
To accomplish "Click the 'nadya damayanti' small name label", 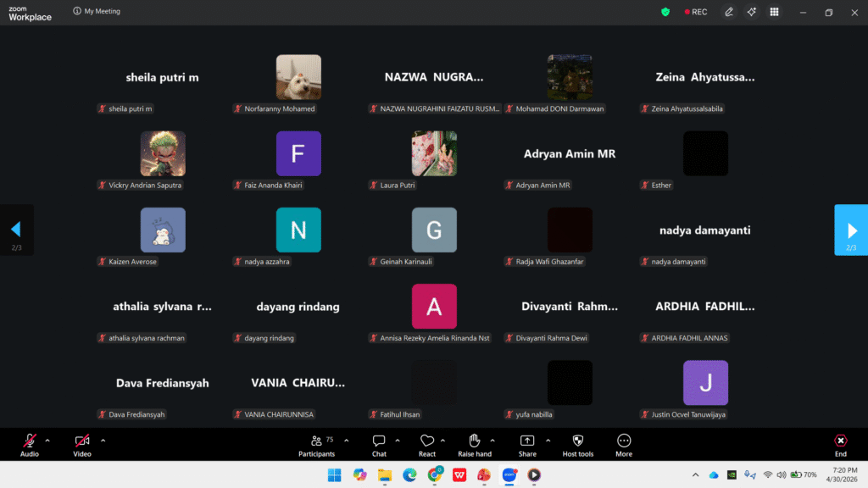I will 678,261.
